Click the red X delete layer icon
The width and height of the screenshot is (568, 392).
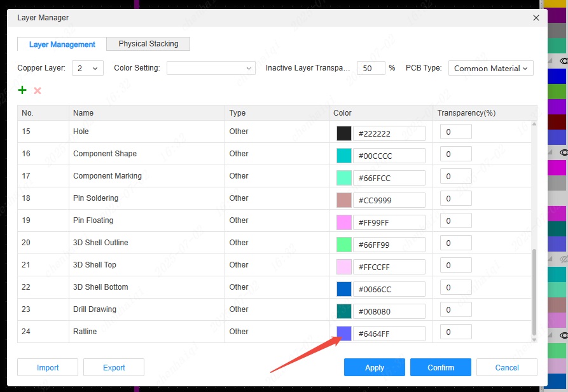click(38, 90)
